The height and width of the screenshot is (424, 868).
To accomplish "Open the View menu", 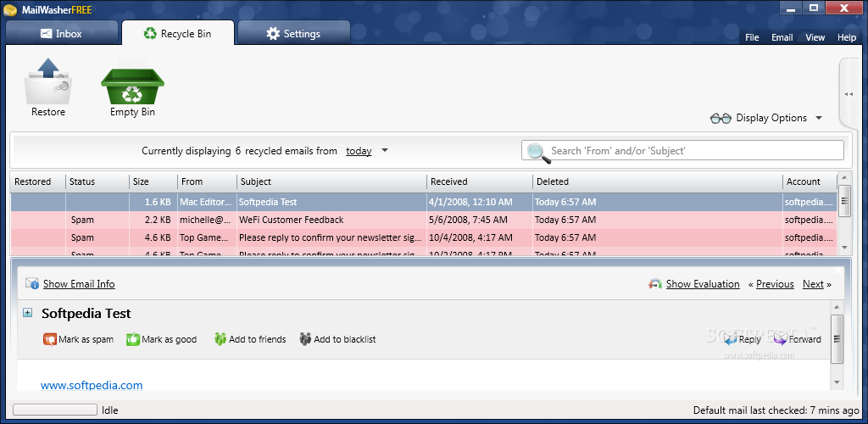I will (815, 37).
